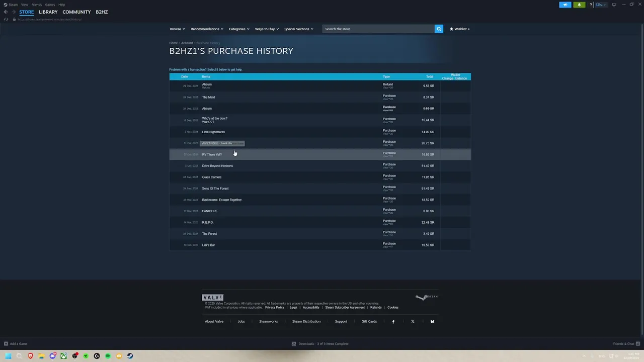
Task: Open the Gift Cards footer link
Action: point(369,321)
